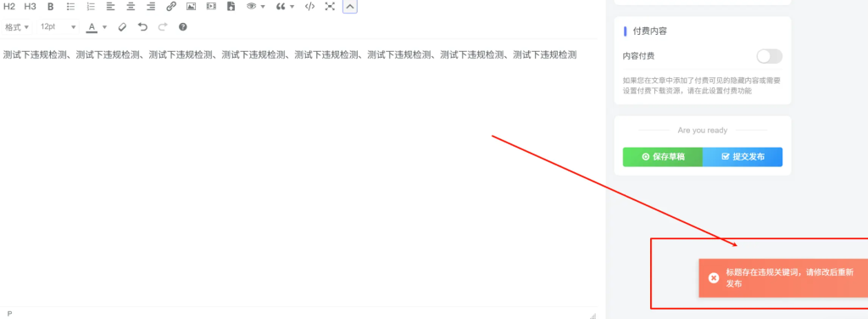The image size is (868, 319).
Task: Click the hidden content eye icon
Action: pos(251,7)
